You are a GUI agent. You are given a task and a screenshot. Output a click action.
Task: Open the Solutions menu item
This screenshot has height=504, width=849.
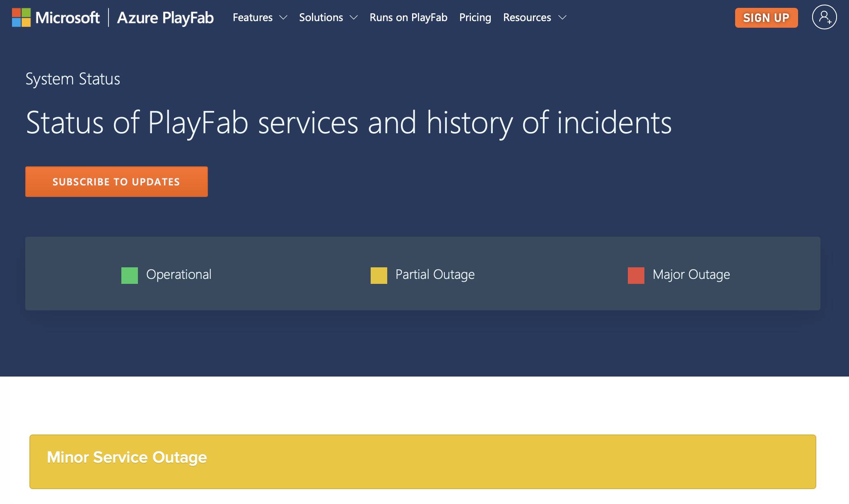[x=321, y=17]
